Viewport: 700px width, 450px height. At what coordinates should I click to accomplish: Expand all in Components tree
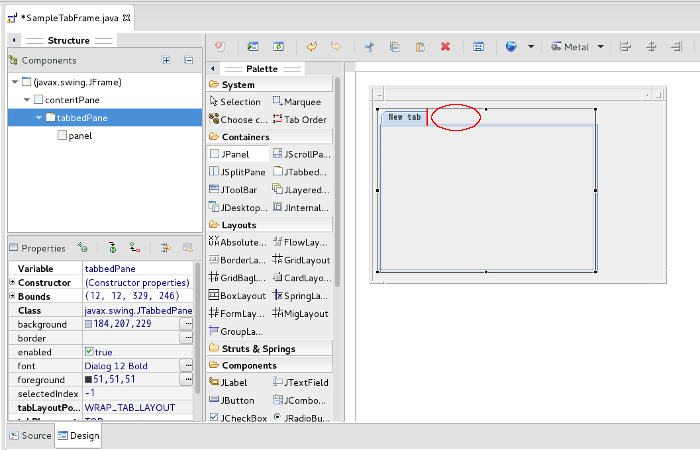(x=166, y=60)
